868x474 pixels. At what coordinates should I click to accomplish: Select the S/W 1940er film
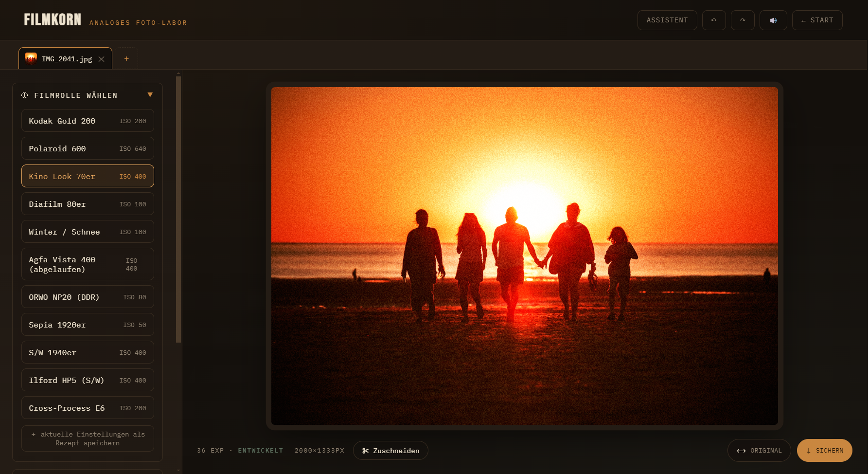(x=88, y=352)
